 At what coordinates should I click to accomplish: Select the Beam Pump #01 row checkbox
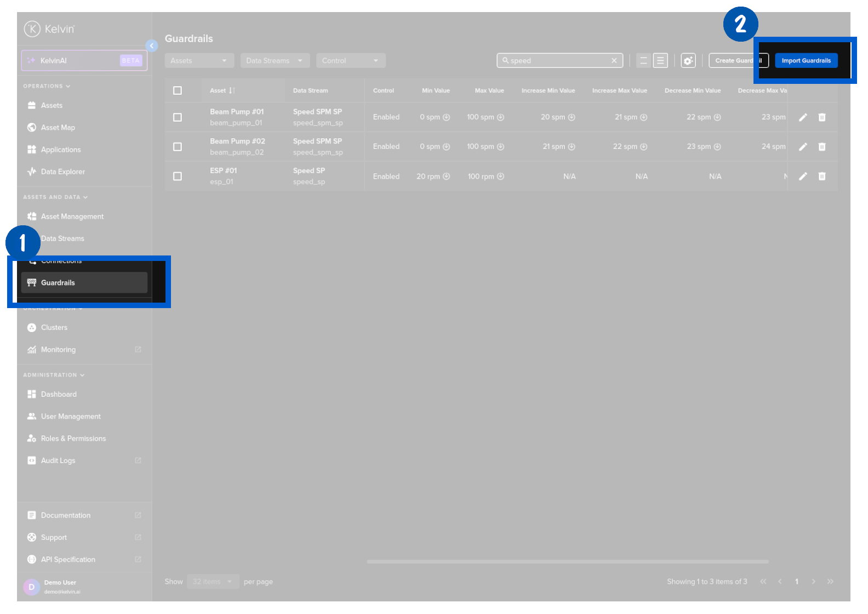178,117
